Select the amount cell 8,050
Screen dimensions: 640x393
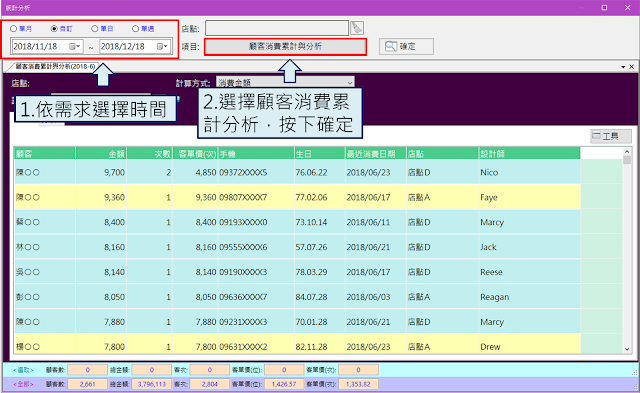[x=101, y=297]
